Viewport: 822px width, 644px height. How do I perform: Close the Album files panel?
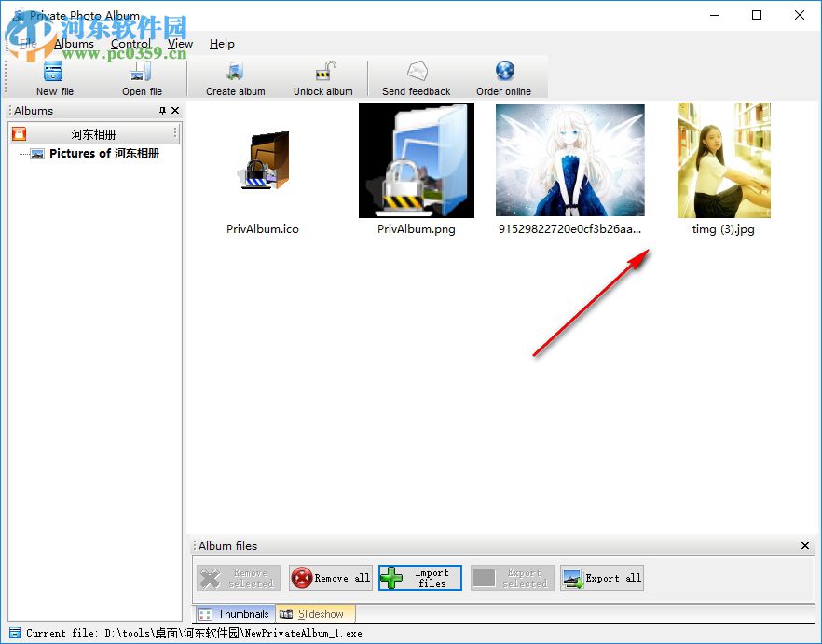(x=805, y=546)
